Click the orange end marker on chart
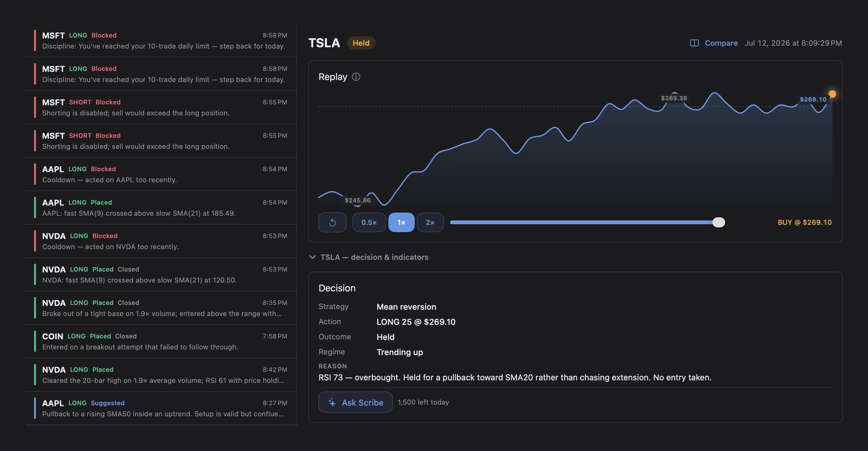This screenshot has width=868, height=451. tap(832, 94)
